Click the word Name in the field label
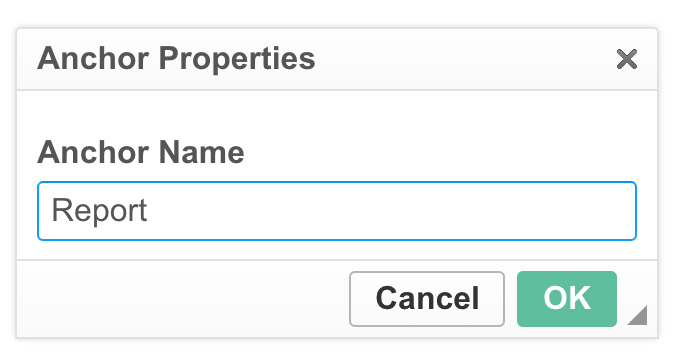Image resolution: width=680 pixels, height=360 pixels. coord(202,152)
